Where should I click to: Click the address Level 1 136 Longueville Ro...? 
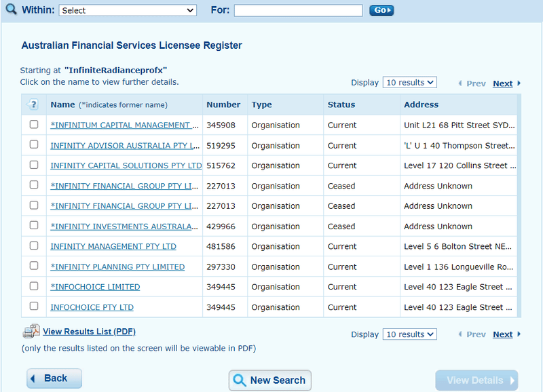point(459,267)
